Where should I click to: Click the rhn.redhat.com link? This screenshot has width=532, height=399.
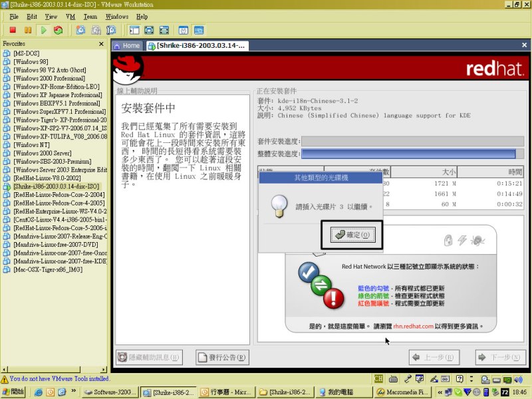pos(413,326)
